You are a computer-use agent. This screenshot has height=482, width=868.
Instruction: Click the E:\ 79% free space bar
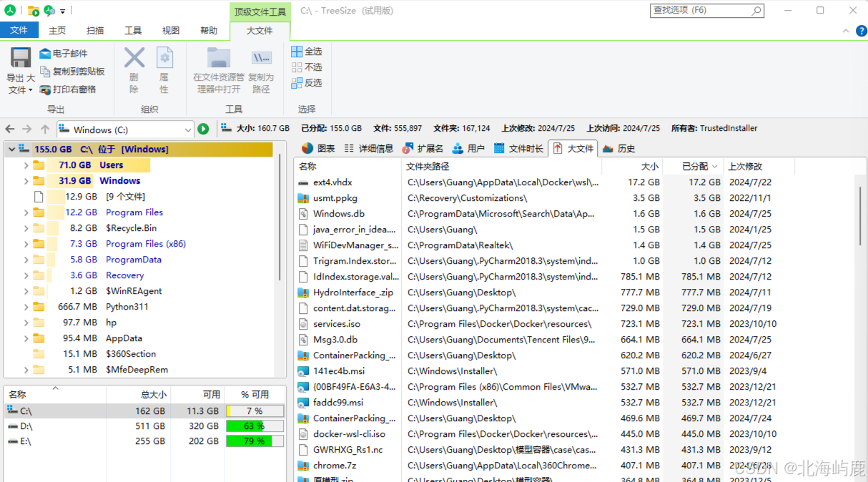pos(255,441)
